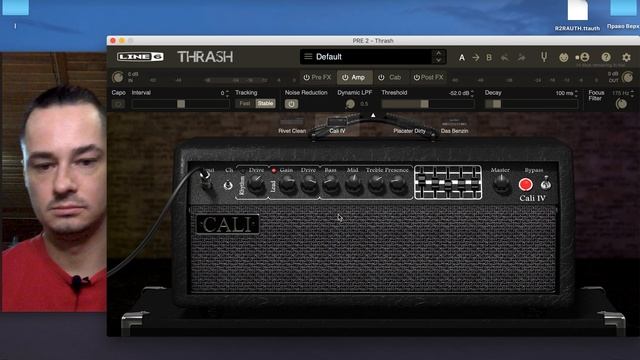Click the amp input jack
This screenshot has width=640, height=360.
click(x=206, y=178)
